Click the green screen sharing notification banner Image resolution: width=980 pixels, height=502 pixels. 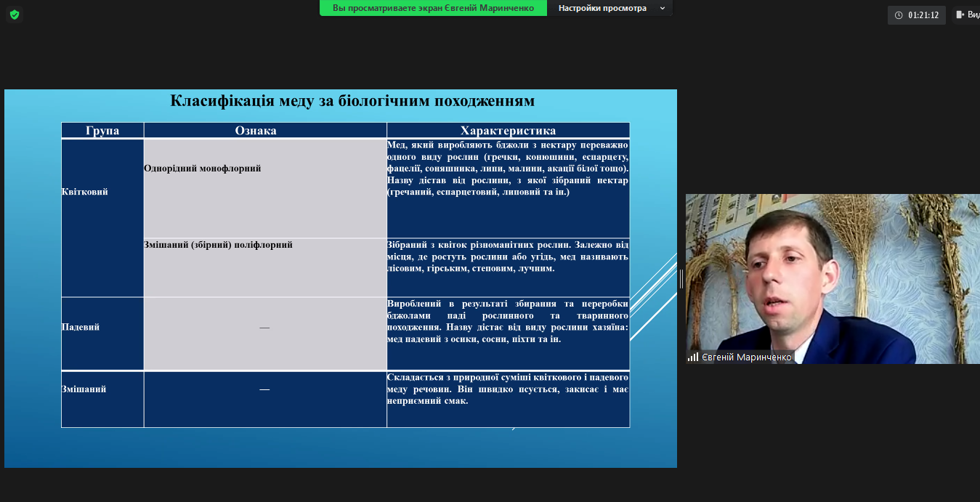[x=433, y=9]
